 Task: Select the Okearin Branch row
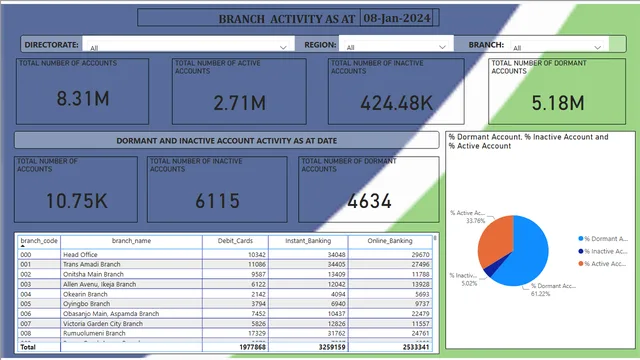pos(225,294)
